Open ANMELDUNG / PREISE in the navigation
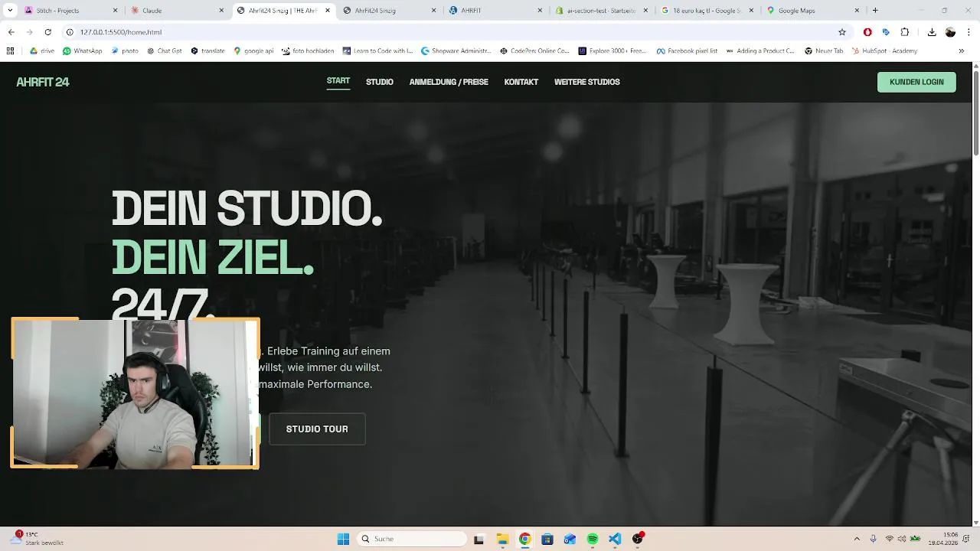This screenshot has height=551, width=980. (x=449, y=82)
